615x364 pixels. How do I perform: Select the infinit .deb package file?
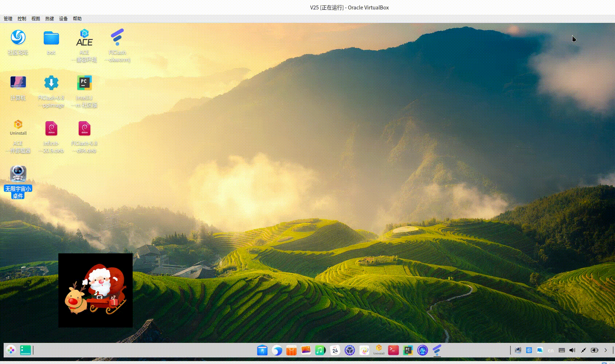51,128
